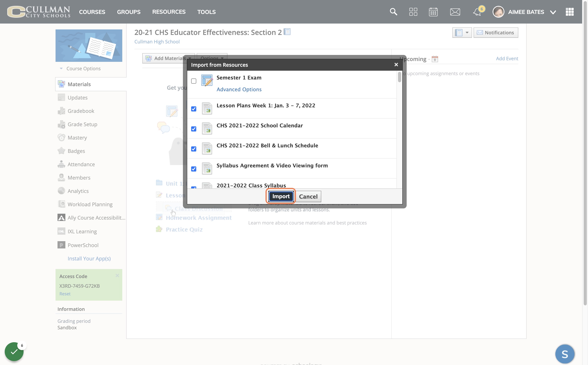Click Reset under Access Code
The image size is (588, 365).
point(65,294)
